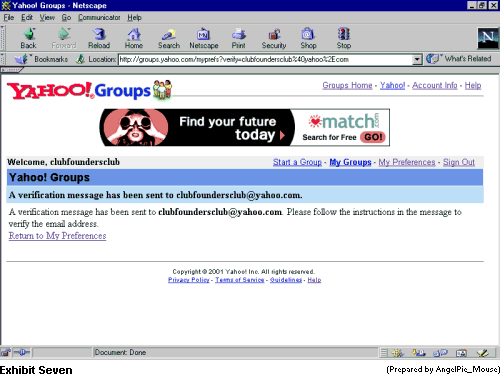500x375 pixels.
Task: Follow the Return to My Preferences link
Action: (57, 236)
